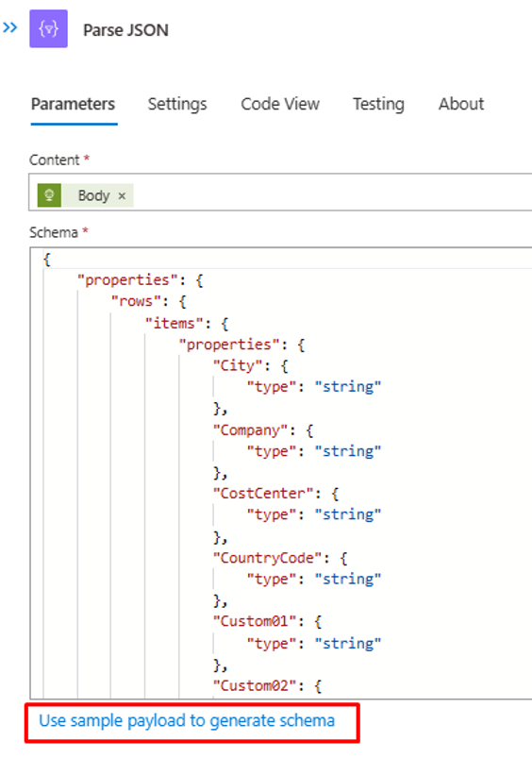532x758 pixels.
Task: Open the About tab
Action: (461, 104)
